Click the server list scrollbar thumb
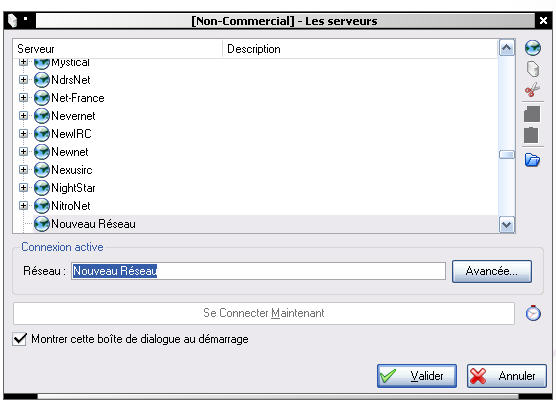 507,155
